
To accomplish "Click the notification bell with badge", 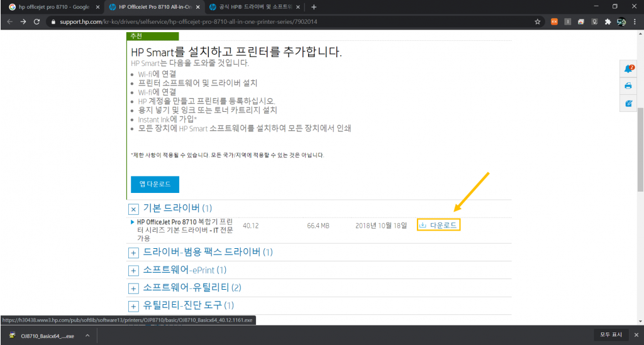I will click(628, 69).
